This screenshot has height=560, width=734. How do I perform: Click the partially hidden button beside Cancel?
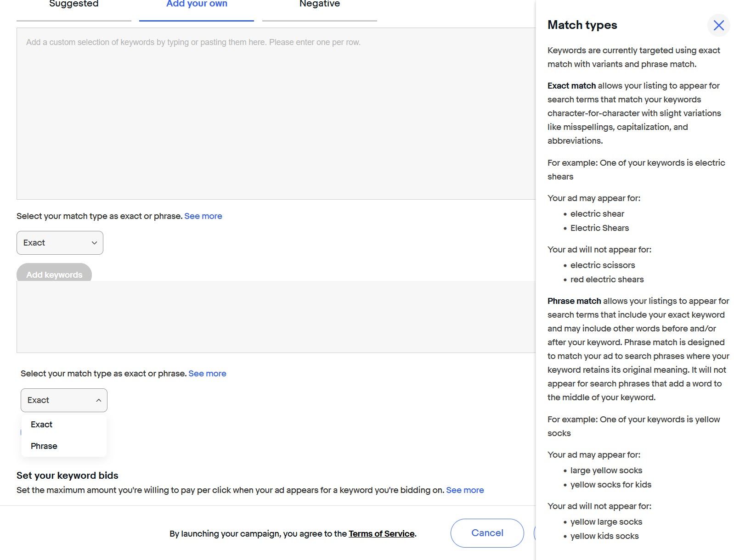click(534, 533)
